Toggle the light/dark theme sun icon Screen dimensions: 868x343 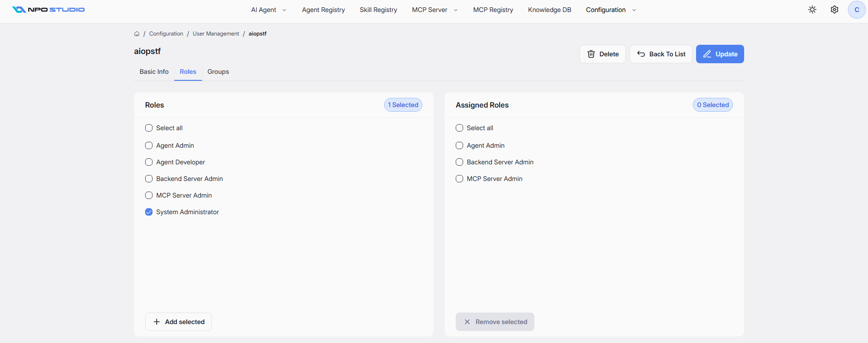pyautogui.click(x=812, y=10)
